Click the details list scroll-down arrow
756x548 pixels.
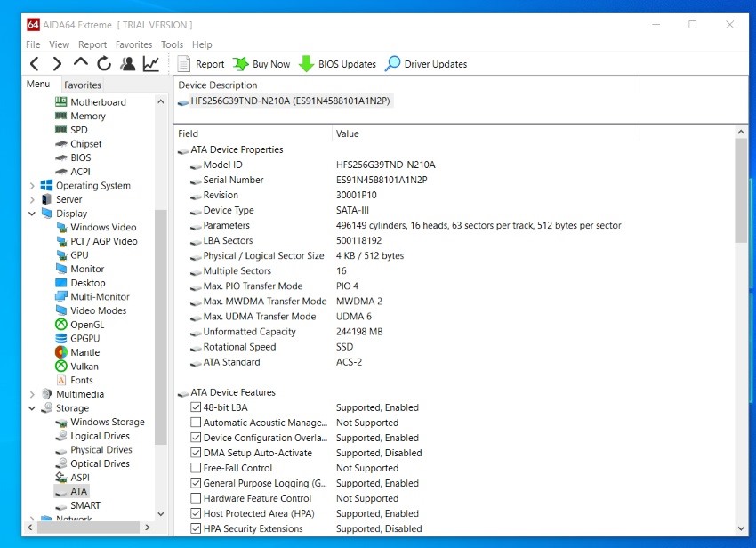(x=741, y=528)
